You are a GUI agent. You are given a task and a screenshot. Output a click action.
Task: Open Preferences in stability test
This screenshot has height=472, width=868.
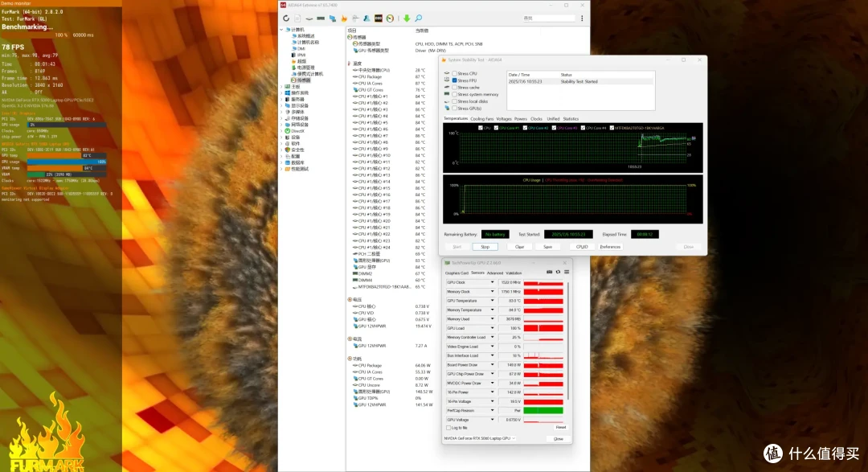pos(610,247)
